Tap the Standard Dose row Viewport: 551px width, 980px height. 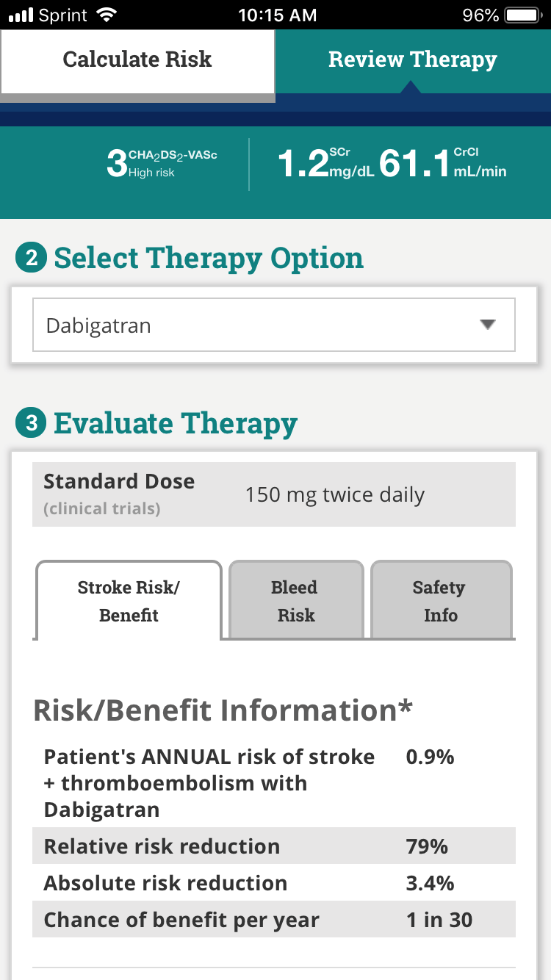(273, 494)
